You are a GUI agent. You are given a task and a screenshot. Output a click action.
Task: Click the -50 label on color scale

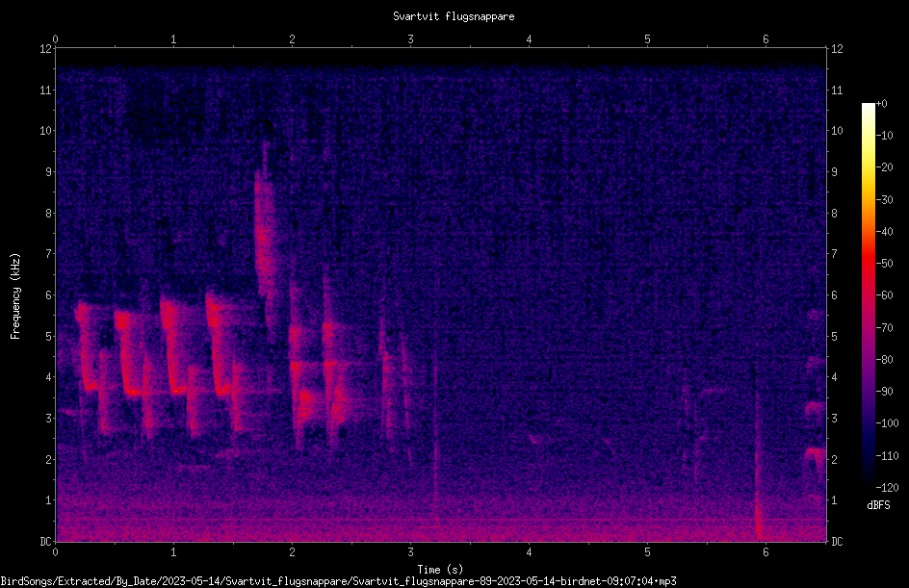885,264
